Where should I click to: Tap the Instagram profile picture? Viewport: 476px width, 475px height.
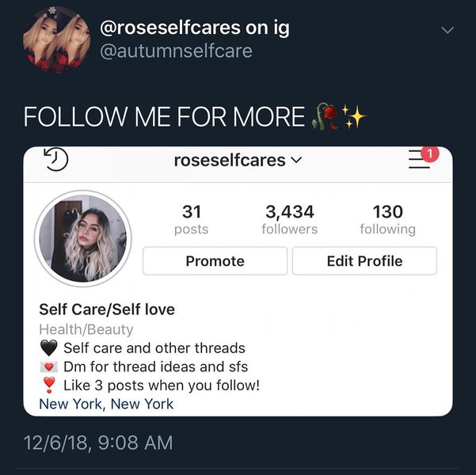83,238
